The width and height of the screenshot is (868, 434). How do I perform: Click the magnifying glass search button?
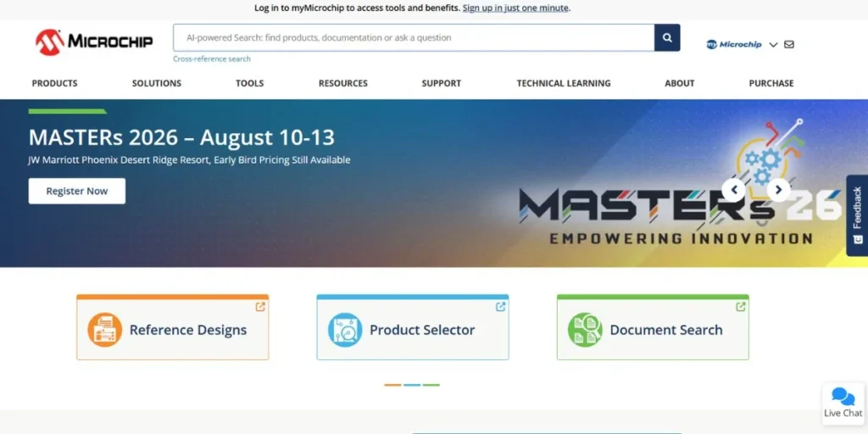coord(667,37)
